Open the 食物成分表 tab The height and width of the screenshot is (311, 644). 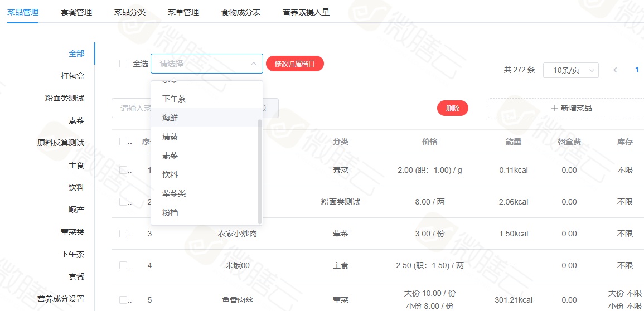coord(241,12)
